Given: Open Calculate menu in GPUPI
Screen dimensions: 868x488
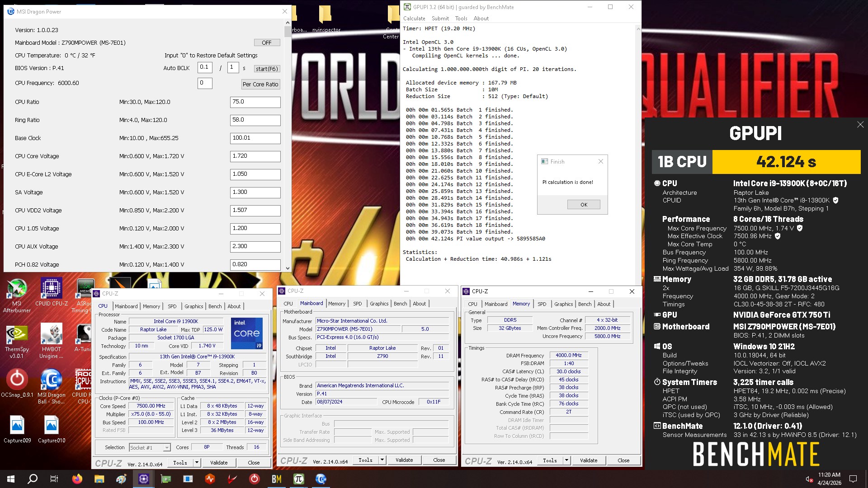Looking at the screenshot, I should (x=414, y=19).
